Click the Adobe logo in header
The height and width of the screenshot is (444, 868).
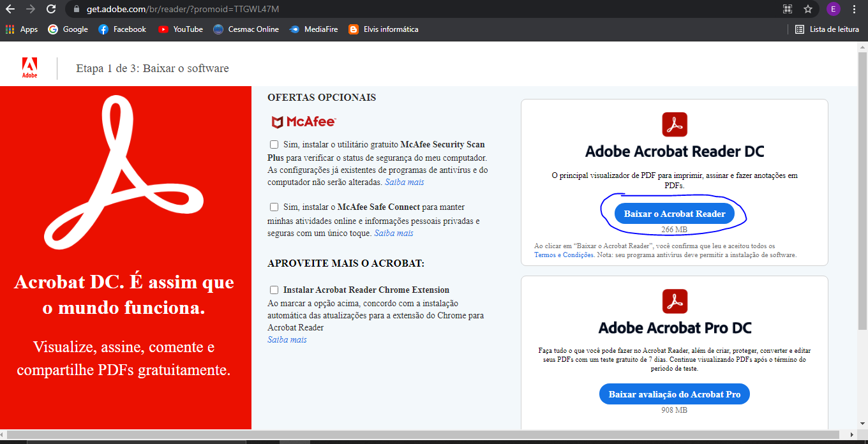pos(30,68)
